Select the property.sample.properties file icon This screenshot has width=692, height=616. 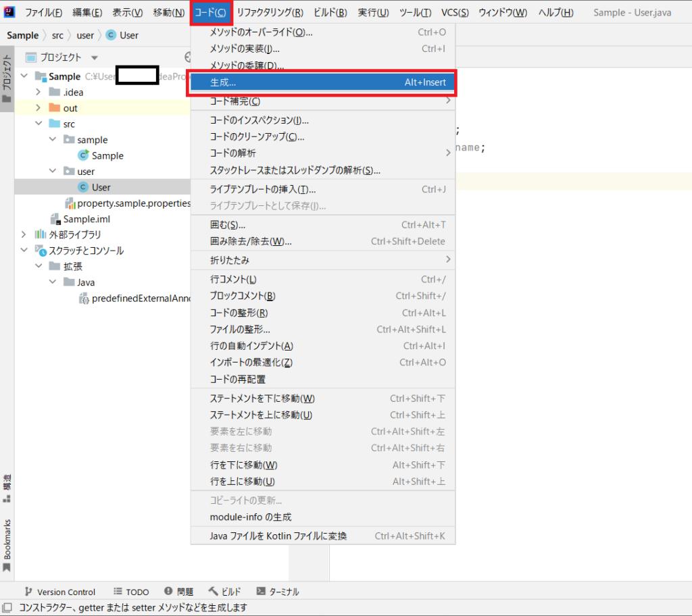coord(72,203)
